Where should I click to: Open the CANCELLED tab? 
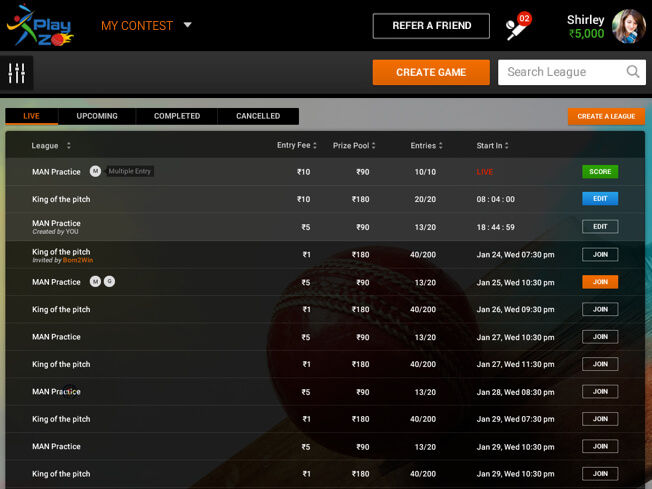(x=258, y=116)
